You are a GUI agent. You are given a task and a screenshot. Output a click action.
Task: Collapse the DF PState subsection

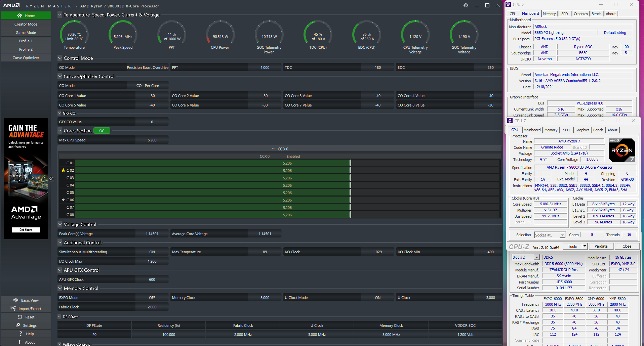(x=59, y=317)
